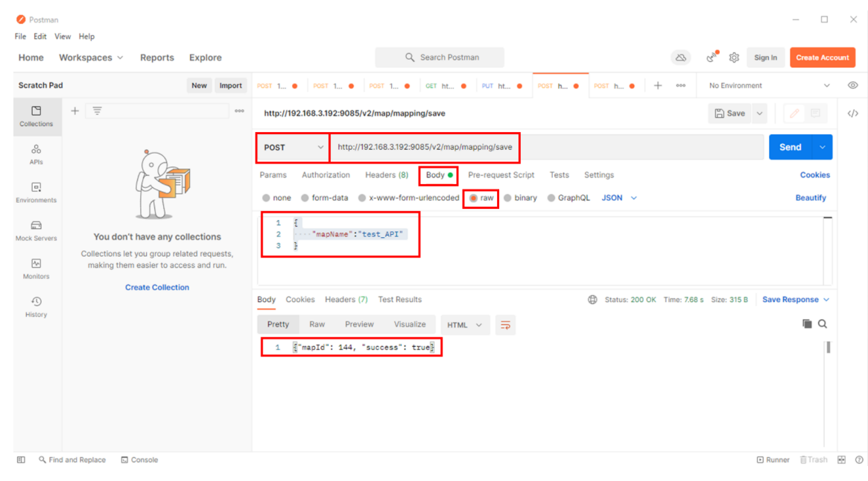Toggle word wrap icon in response
The height and width of the screenshot is (481, 868).
click(x=505, y=325)
